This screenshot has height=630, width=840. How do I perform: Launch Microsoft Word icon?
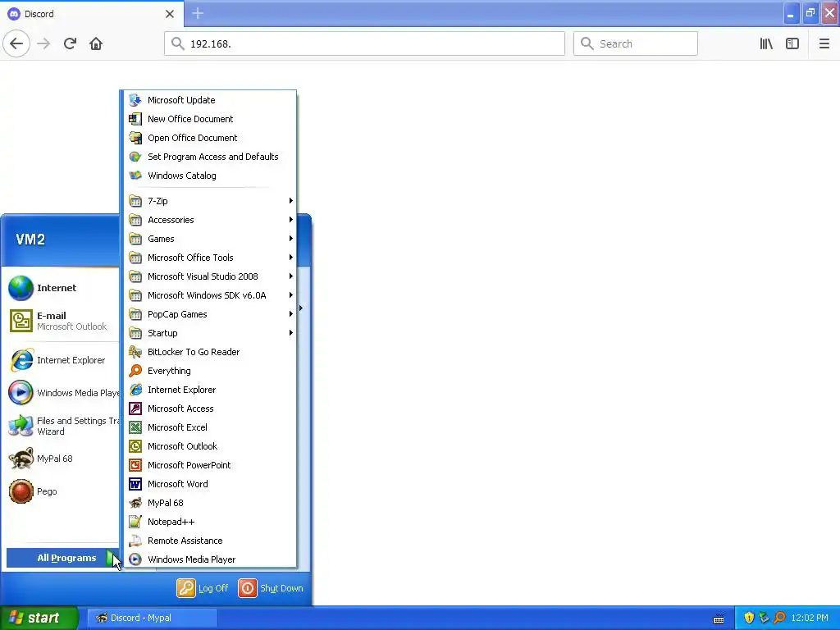135,484
